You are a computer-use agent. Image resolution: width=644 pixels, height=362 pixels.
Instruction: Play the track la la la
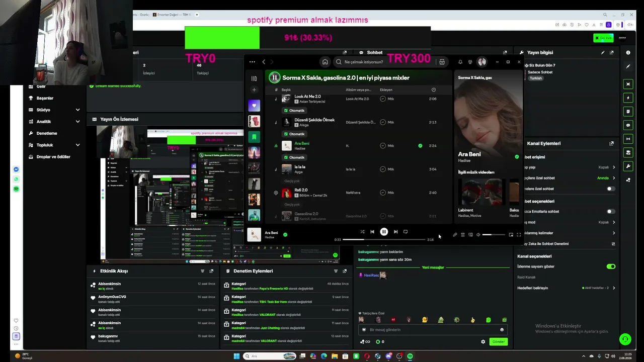pyautogui.click(x=300, y=167)
